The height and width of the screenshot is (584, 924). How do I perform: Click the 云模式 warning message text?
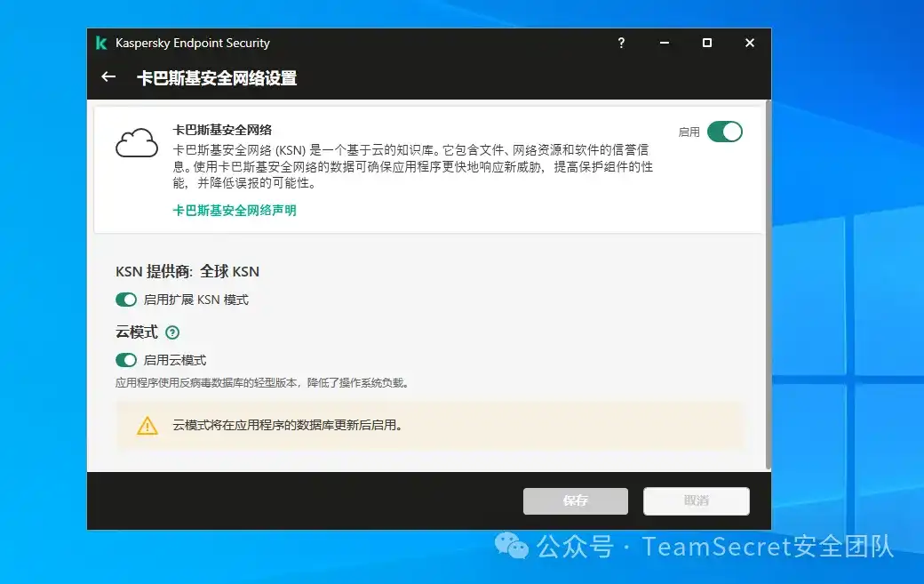[268, 425]
